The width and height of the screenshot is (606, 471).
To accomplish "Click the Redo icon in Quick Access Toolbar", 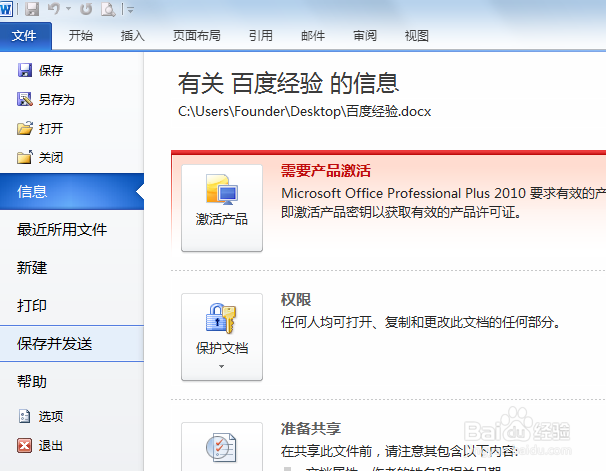I will coord(86,9).
